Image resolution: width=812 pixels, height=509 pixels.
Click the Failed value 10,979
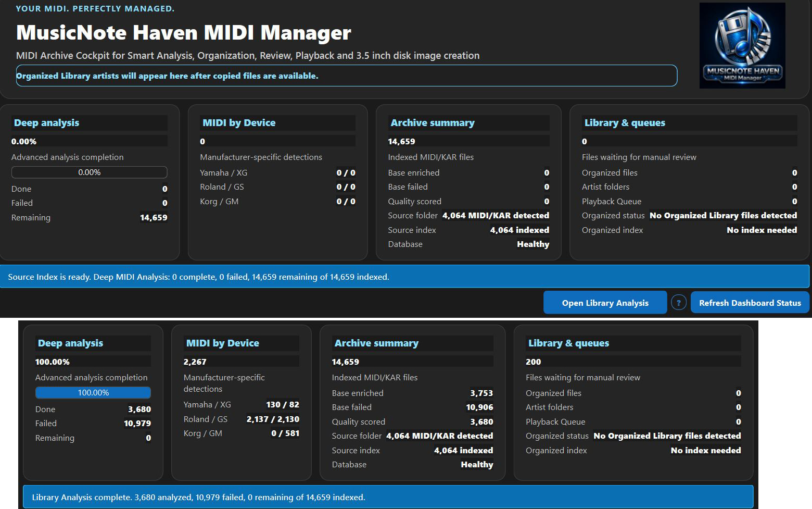pos(137,424)
